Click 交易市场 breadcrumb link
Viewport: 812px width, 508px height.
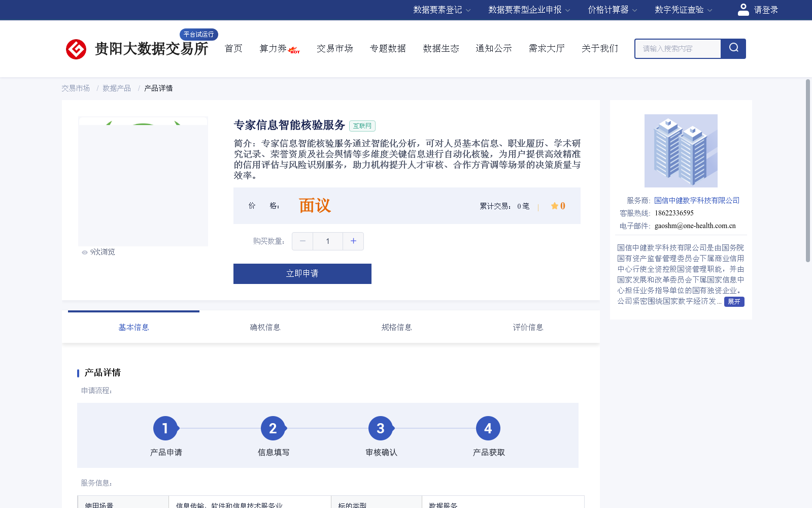point(76,88)
